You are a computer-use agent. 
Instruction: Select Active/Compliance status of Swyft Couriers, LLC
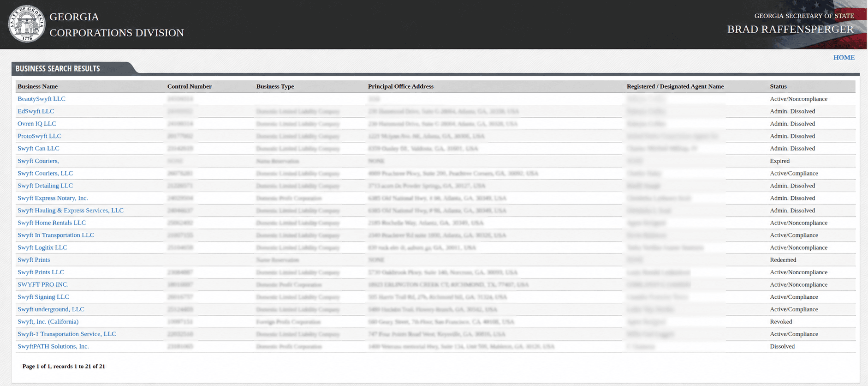[x=794, y=173]
